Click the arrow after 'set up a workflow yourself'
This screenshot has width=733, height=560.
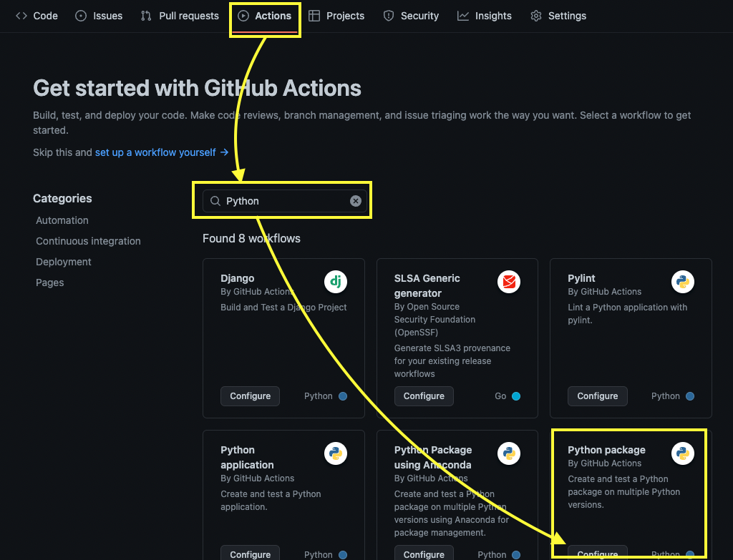point(224,152)
